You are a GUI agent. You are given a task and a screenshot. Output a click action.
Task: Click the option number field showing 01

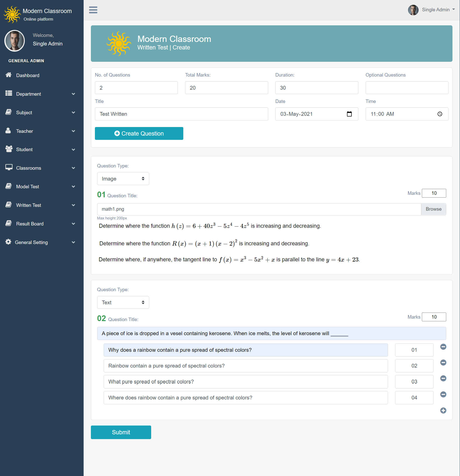(414, 350)
